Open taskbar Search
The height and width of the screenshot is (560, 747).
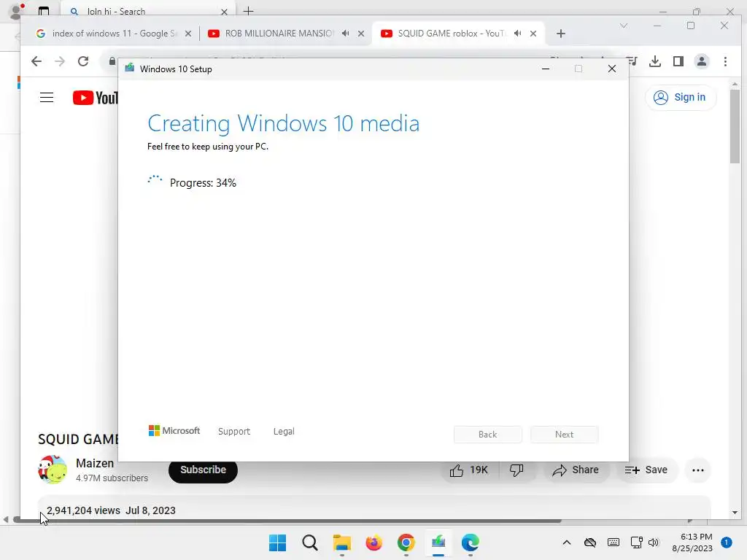[x=309, y=542]
